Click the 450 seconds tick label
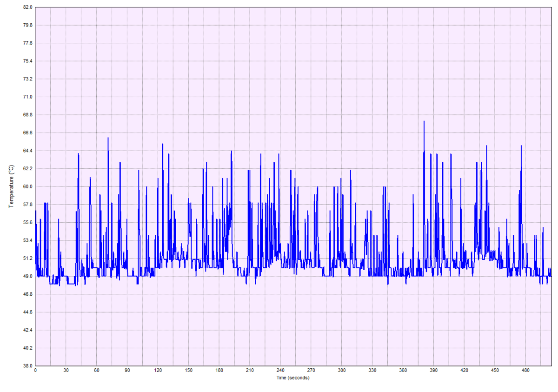Viewport: 558px width, 392px height. coord(495,371)
